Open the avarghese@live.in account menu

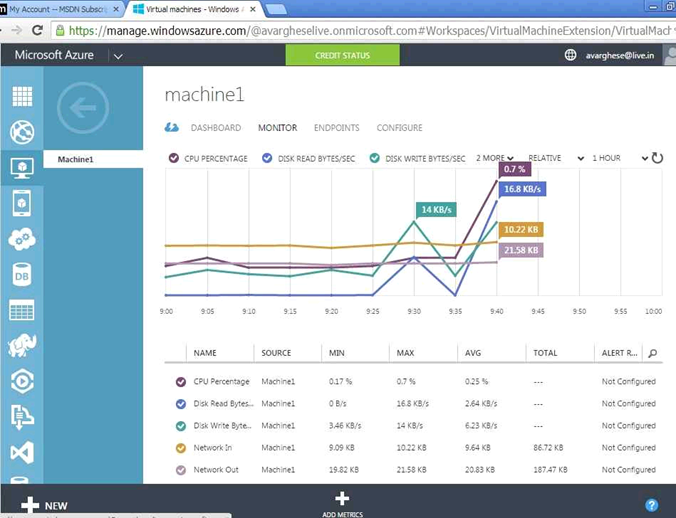(620, 56)
